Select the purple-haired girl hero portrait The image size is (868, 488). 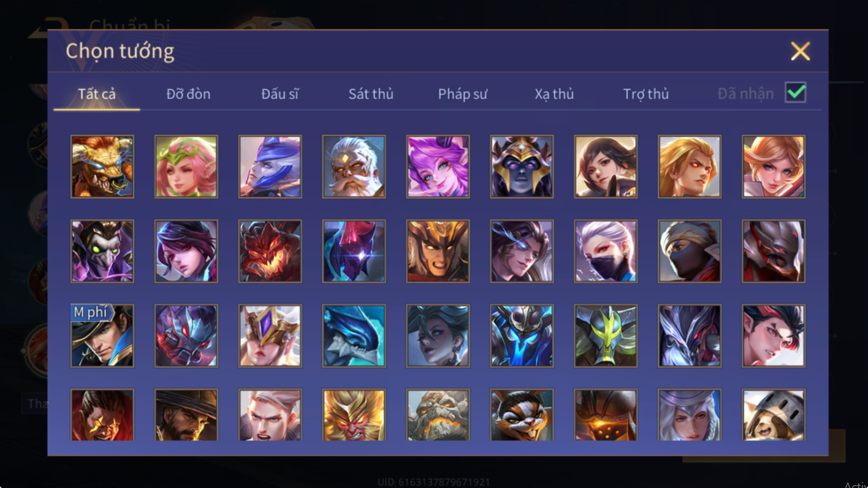click(x=438, y=167)
